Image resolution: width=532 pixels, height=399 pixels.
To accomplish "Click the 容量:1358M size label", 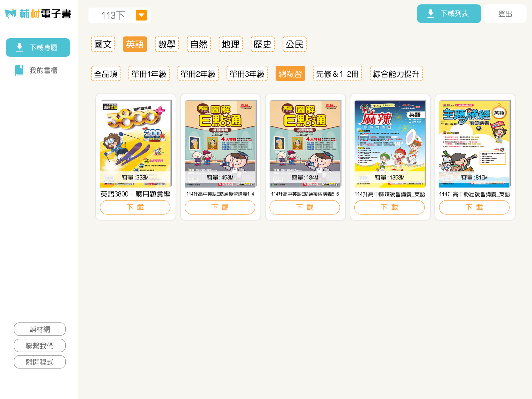I will pos(389,178).
